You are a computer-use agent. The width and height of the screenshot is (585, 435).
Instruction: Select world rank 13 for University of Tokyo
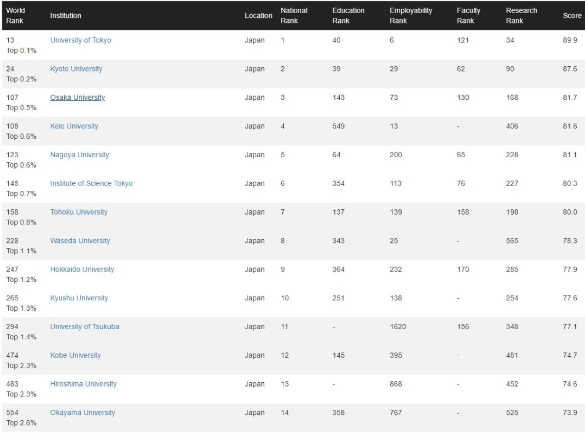(x=10, y=40)
